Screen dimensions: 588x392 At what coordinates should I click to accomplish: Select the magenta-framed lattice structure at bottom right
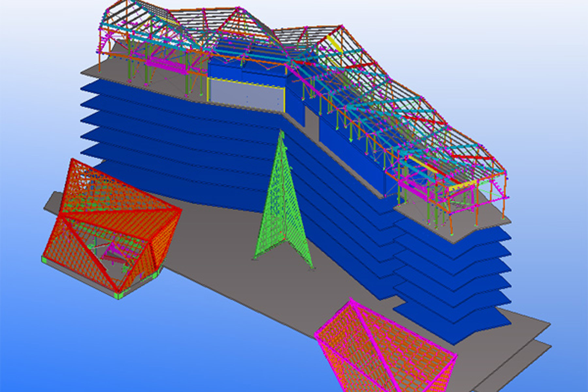point(385,353)
